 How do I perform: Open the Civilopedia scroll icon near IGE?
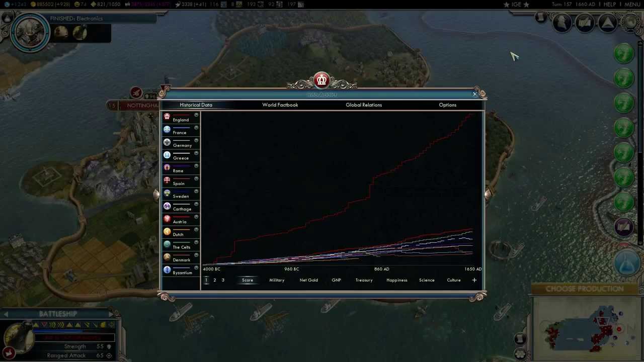(x=541, y=18)
